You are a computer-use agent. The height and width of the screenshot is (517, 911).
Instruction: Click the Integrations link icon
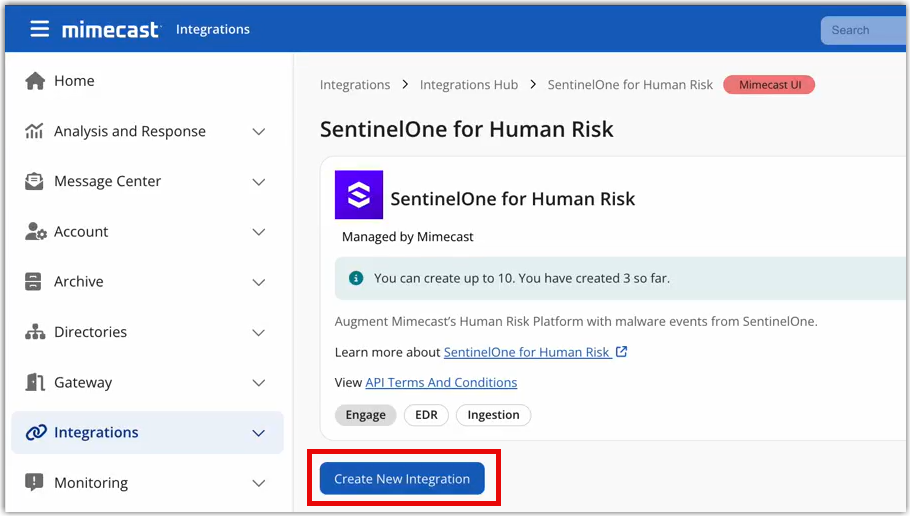coord(36,432)
